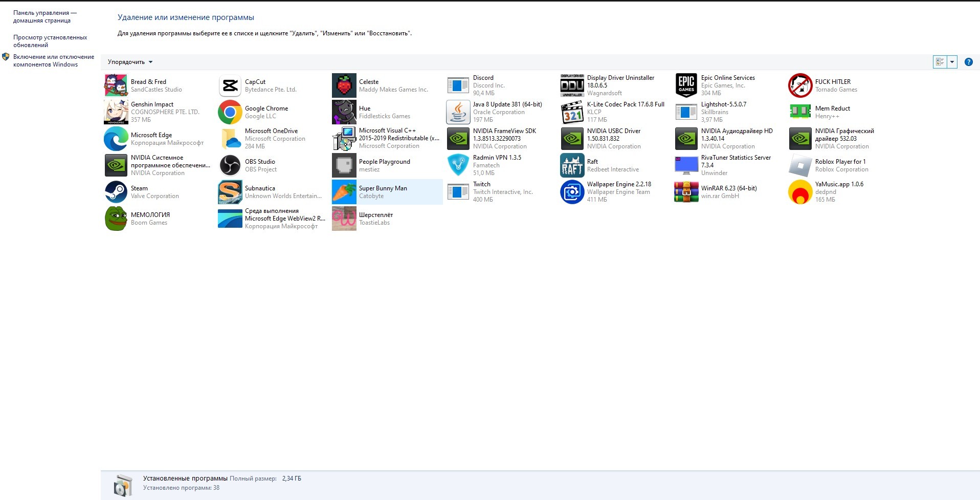This screenshot has width=980, height=500.
Task: Select the Bread & Fred program icon
Action: (x=116, y=85)
